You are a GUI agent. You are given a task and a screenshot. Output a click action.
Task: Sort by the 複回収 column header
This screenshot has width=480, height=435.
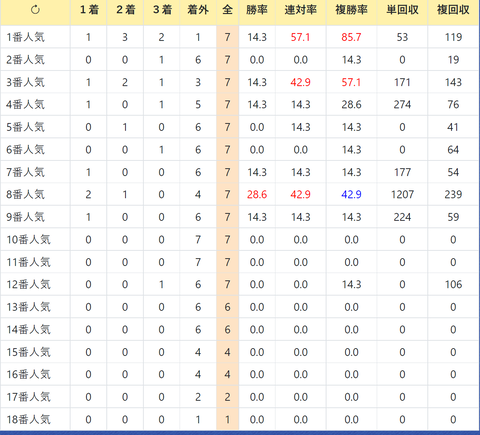pyautogui.click(x=453, y=10)
